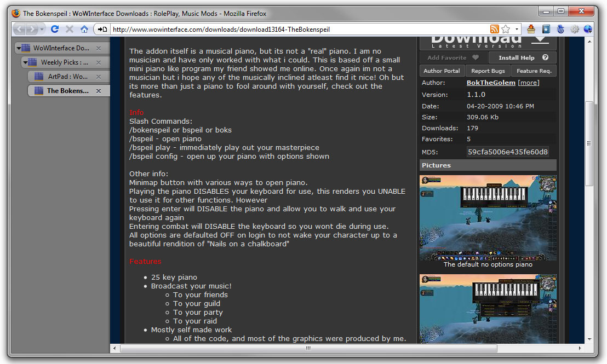Click the vertical scrollbar up arrow

coord(589,41)
